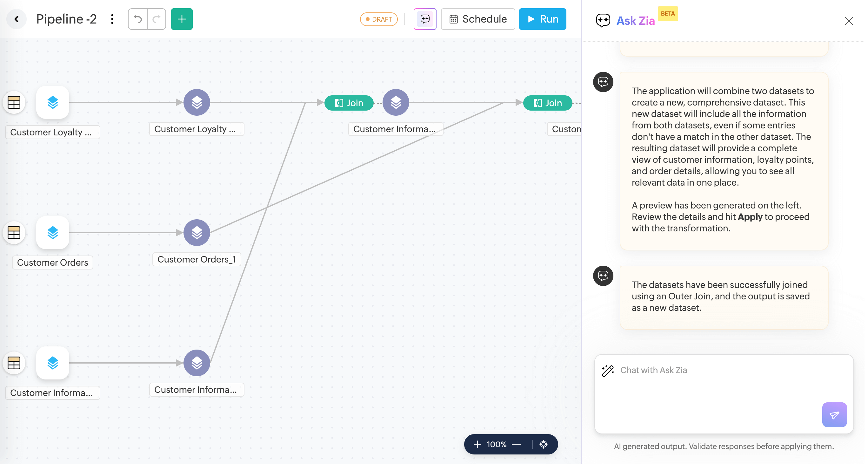Click the redo arrow icon
The height and width of the screenshot is (464, 868).
156,19
